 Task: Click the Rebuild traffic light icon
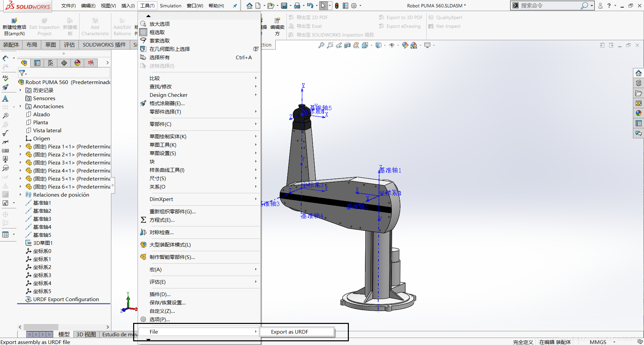click(337, 6)
